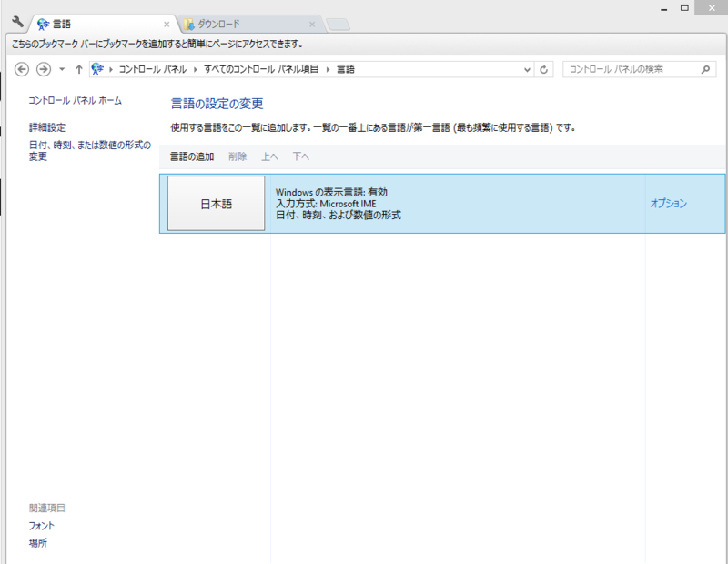Refresh the control panel page
Image resolution: width=728 pixels, height=564 pixels.
click(543, 70)
